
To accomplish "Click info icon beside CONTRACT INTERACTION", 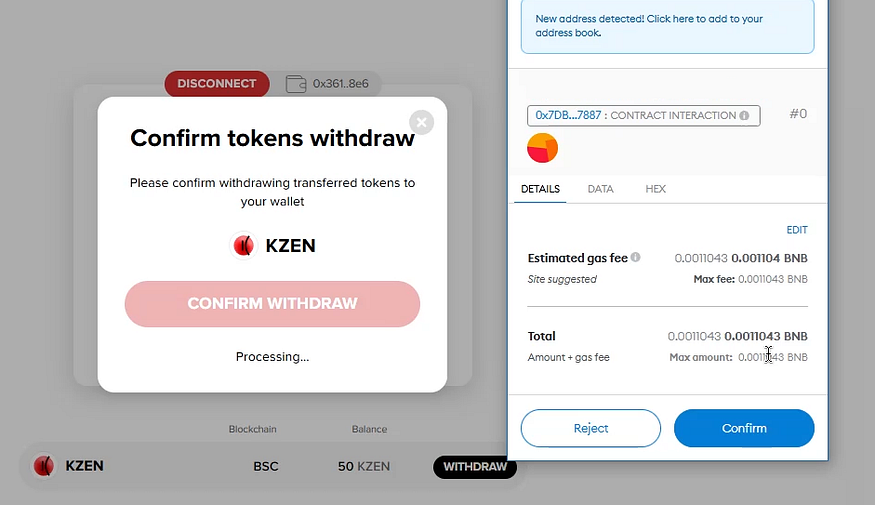I will (x=744, y=116).
